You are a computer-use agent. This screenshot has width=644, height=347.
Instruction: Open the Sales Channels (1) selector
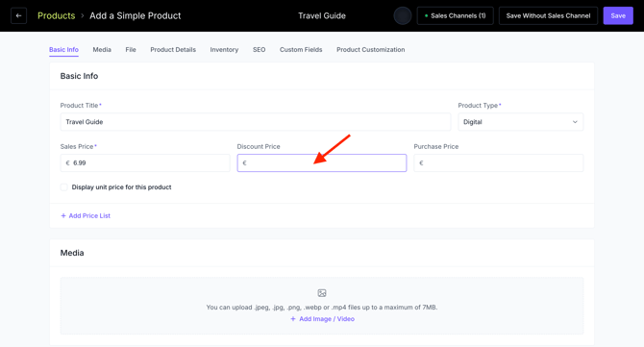tap(455, 15)
